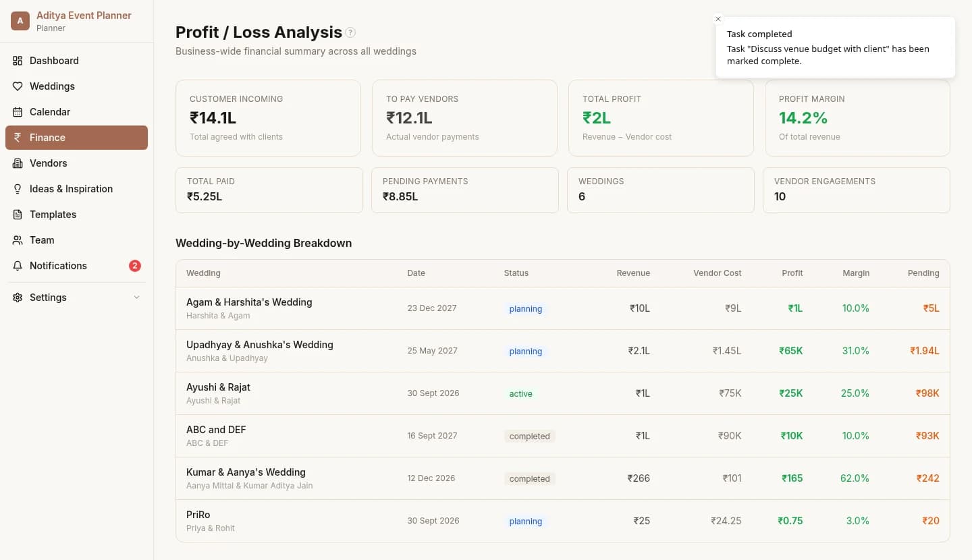Open the Vendors page
Viewport: 972px width, 560px height.
(x=76, y=163)
